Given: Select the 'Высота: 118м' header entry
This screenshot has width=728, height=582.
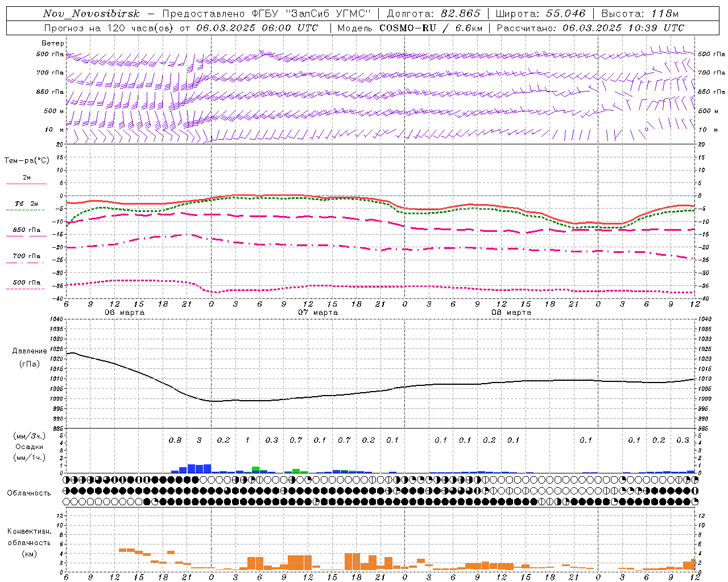Looking at the screenshot, I should [x=640, y=14].
